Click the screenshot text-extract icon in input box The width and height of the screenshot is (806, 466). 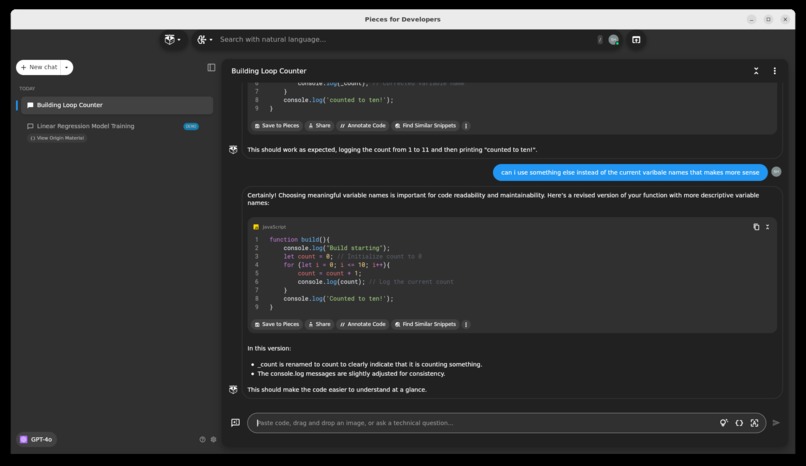754,423
